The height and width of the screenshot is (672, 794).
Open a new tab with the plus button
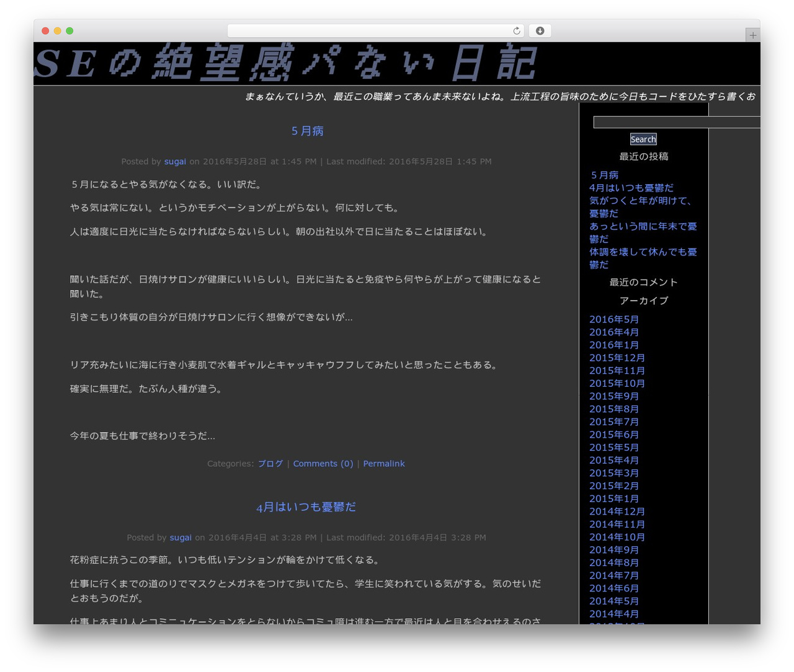pos(753,35)
